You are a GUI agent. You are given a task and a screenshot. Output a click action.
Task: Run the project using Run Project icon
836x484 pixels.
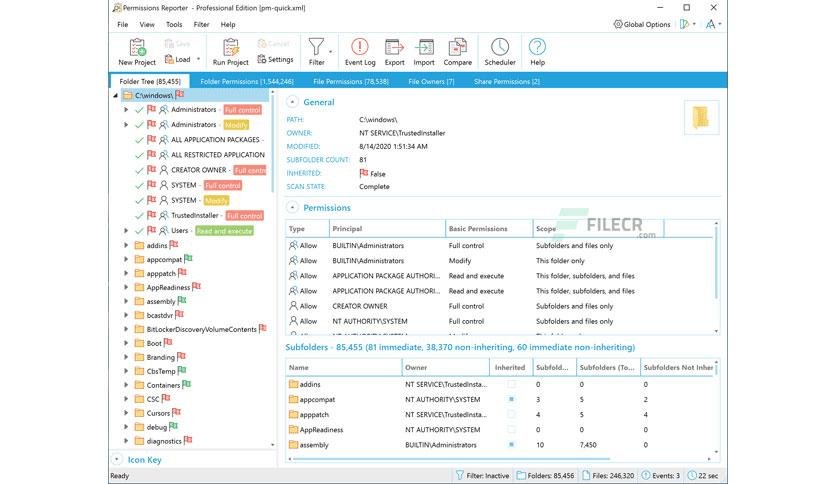(231, 47)
